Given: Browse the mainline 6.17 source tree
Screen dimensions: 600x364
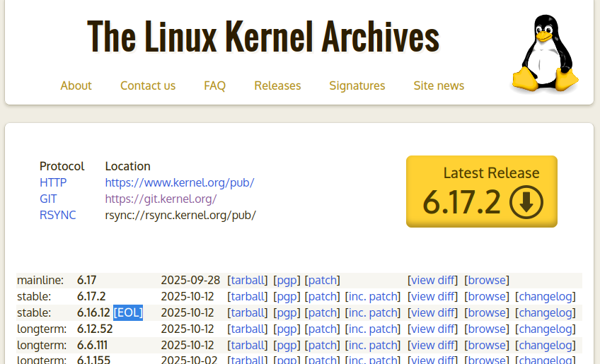Looking at the screenshot, I should 487,280.
